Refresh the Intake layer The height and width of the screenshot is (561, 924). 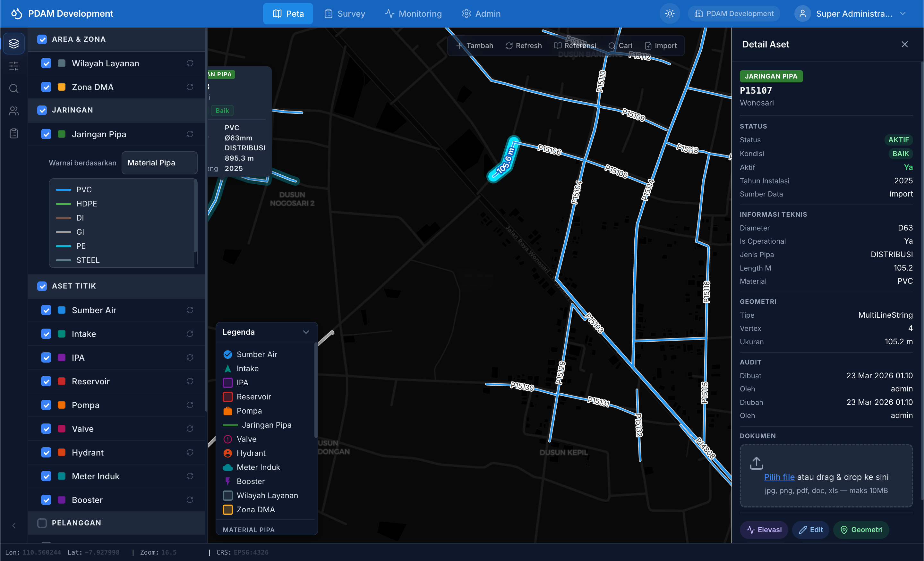pyautogui.click(x=190, y=333)
